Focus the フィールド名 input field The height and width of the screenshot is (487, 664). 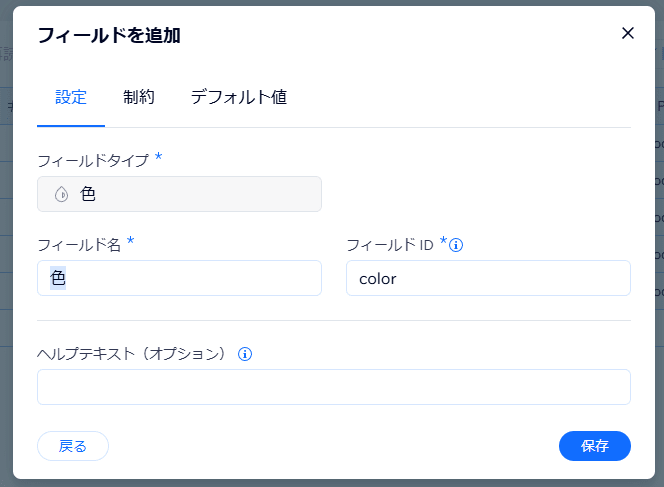[179, 278]
